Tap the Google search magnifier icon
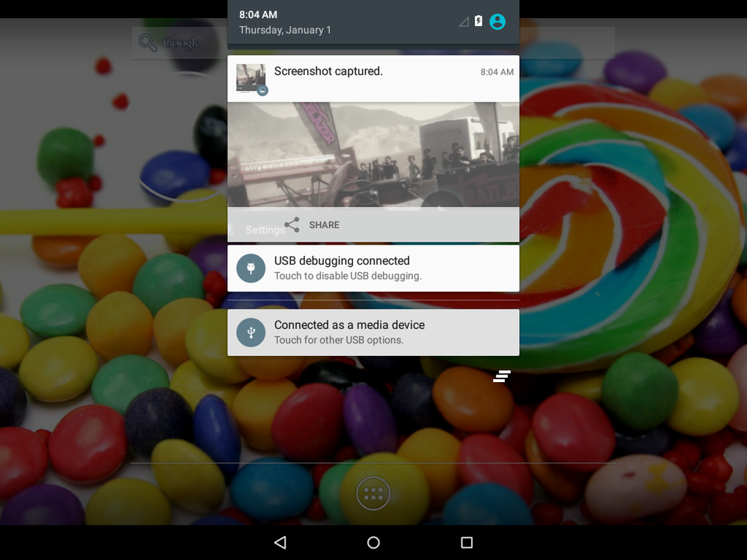The width and height of the screenshot is (747, 560). point(148,43)
